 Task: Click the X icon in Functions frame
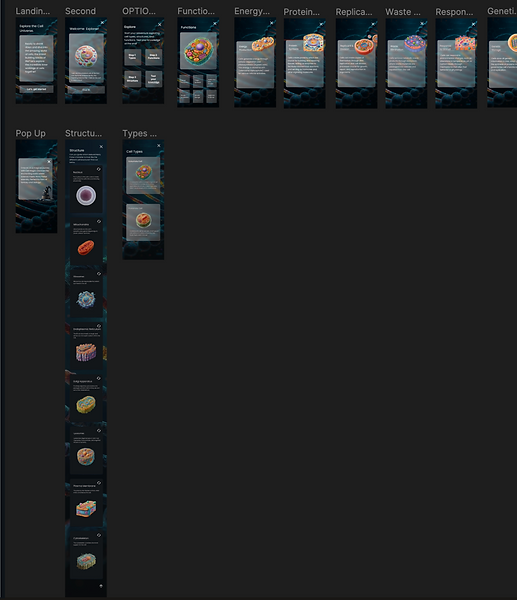[215, 24]
